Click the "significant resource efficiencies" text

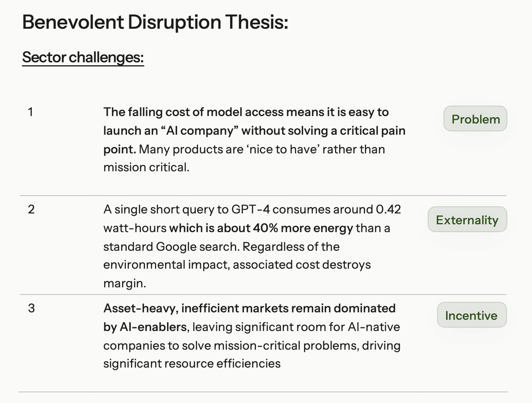(x=192, y=364)
